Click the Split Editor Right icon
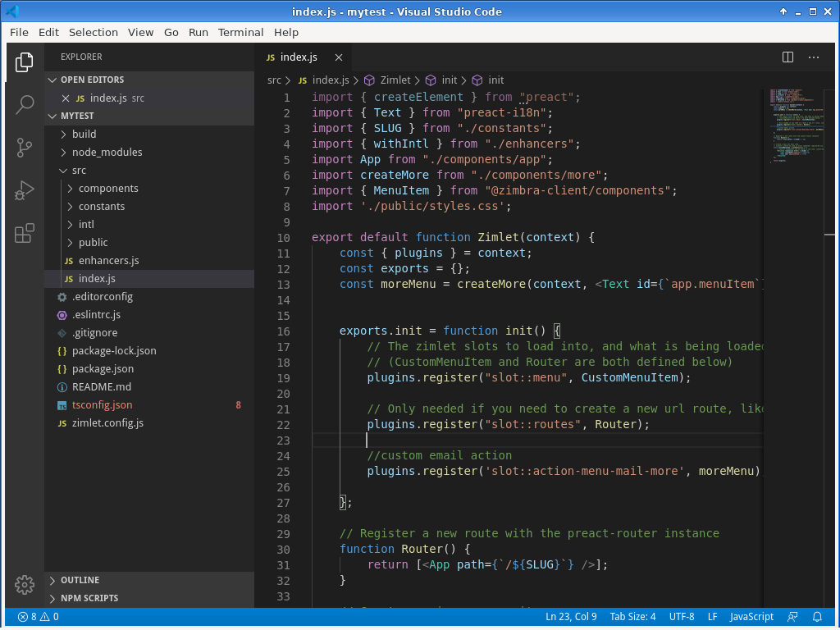This screenshot has height=630, width=840. pyautogui.click(x=787, y=57)
